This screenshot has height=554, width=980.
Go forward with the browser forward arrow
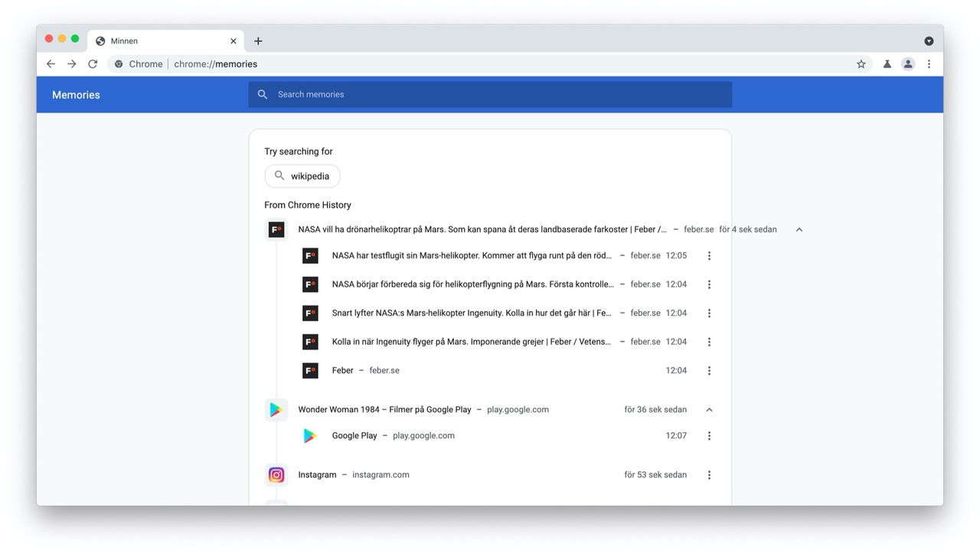pyautogui.click(x=71, y=64)
